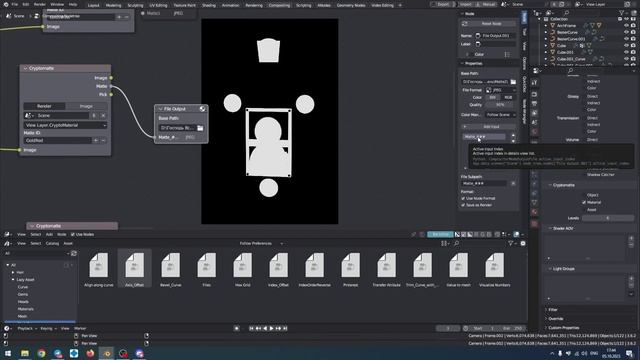Toggle Save as Render checkbox

[463, 205]
